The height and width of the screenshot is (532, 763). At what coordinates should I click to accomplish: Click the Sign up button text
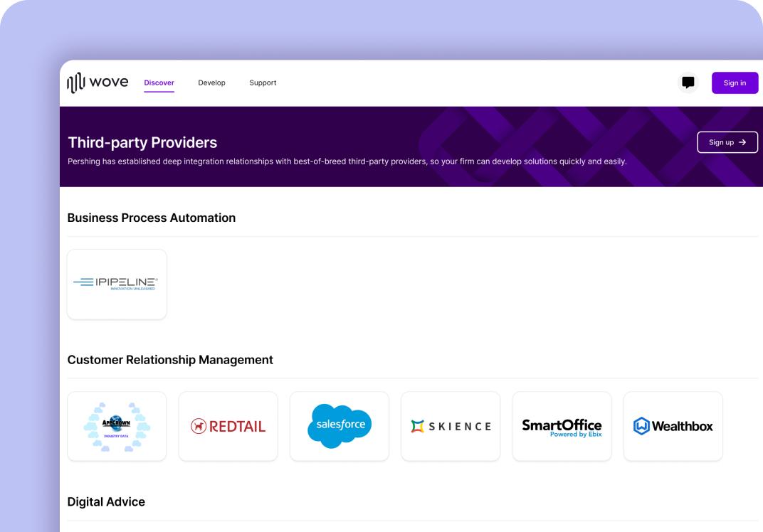coord(721,142)
